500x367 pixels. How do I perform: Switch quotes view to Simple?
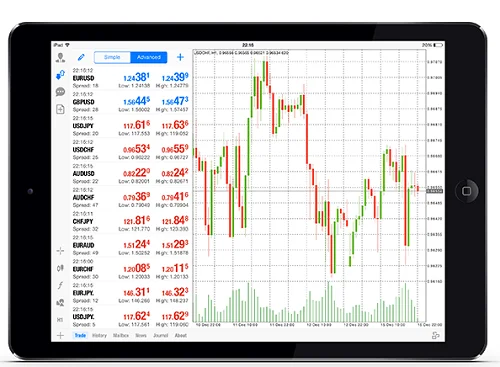click(112, 57)
